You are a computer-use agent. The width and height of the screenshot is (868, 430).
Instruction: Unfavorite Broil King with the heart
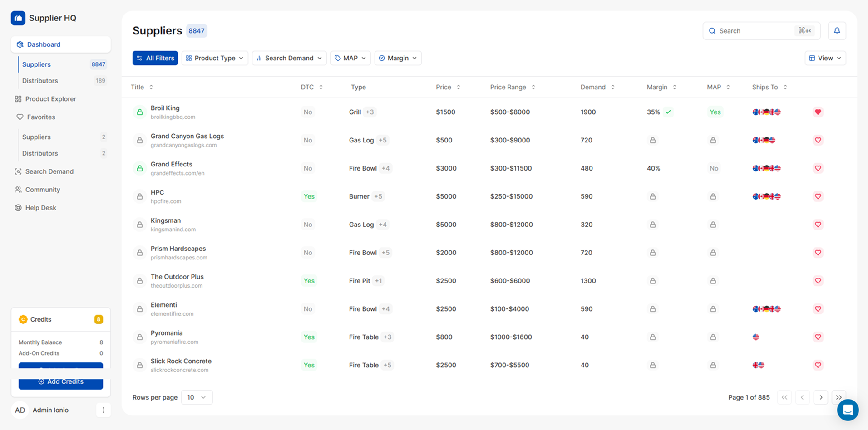coord(818,112)
